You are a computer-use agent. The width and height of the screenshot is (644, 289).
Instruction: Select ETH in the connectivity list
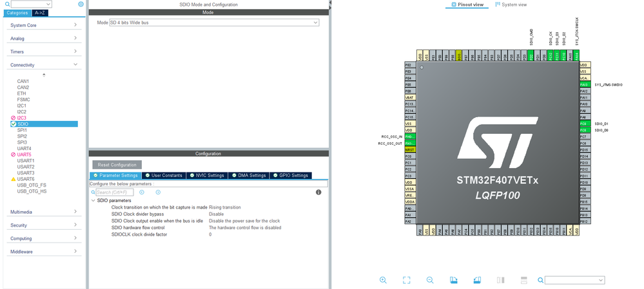(21, 93)
